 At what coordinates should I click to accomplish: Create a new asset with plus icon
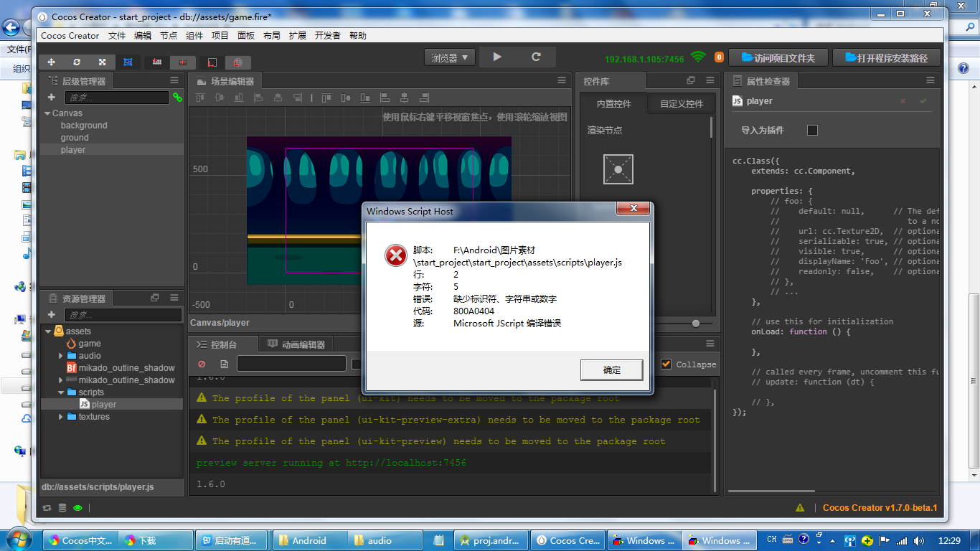pyautogui.click(x=52, y=314)
